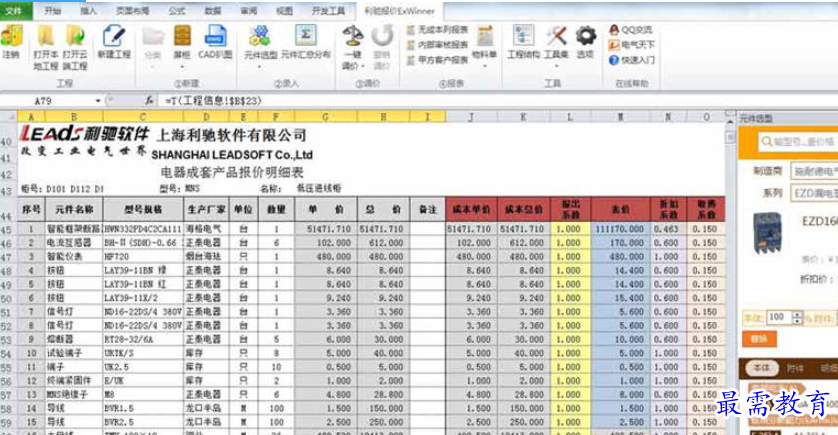Open 快速入门 quick start

631,60
